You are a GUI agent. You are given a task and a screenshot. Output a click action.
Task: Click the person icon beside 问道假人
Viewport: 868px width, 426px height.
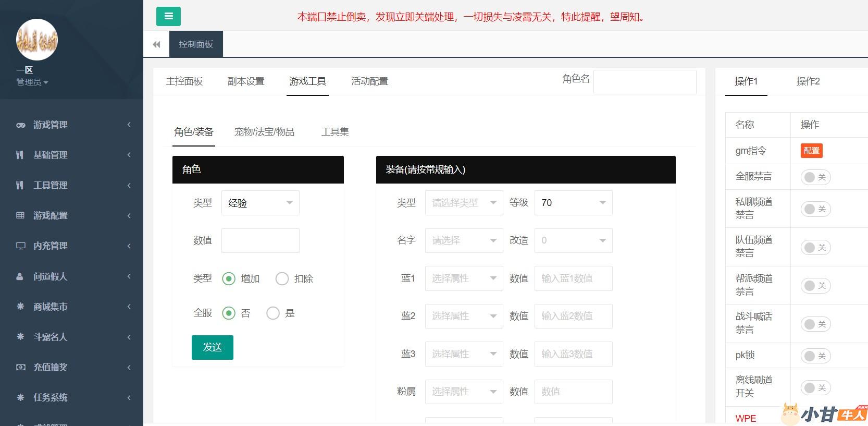[x=20, y=276]
